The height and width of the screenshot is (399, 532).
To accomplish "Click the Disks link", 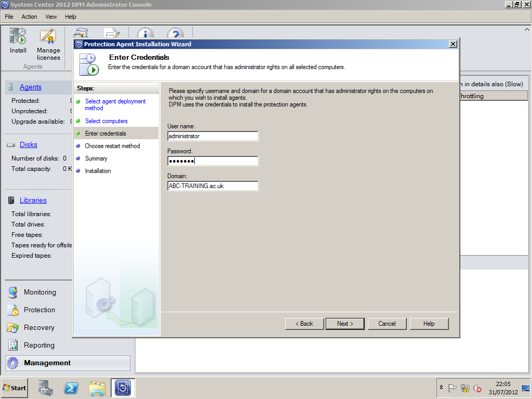I will point(29,145).
